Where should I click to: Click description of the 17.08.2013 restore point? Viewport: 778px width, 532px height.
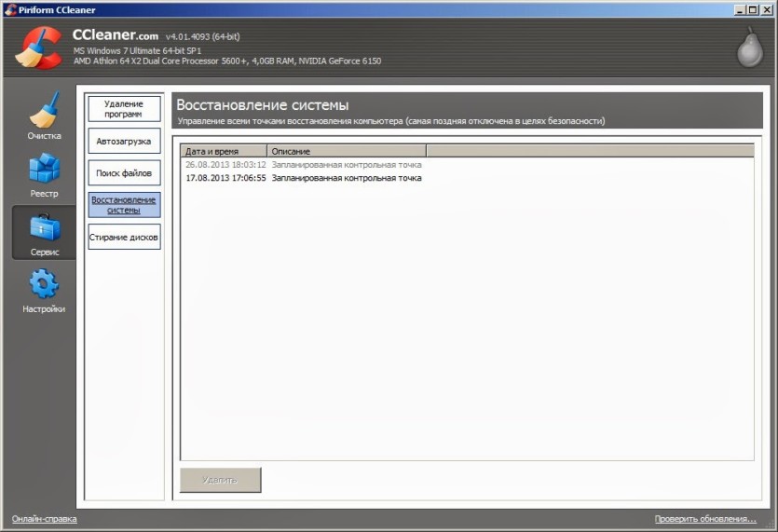tap(347, 178)
